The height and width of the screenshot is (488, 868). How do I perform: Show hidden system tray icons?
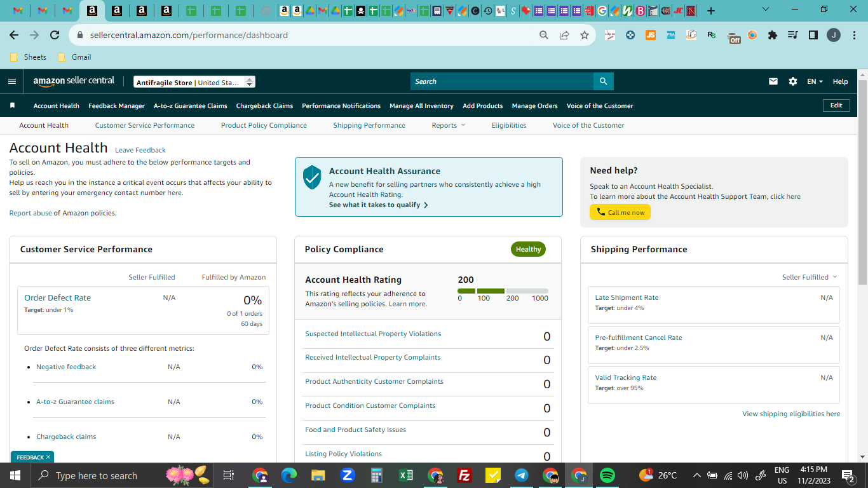(697, 475)
